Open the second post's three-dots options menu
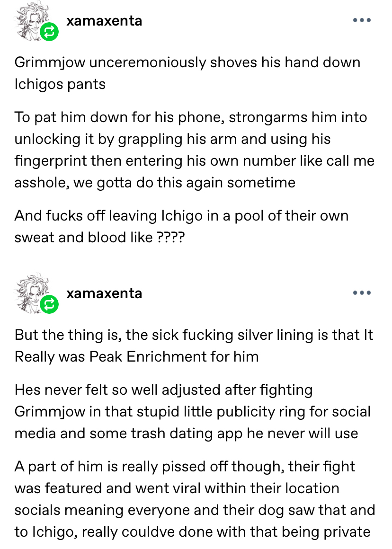392x549 pixels. (x=362, y=293)
